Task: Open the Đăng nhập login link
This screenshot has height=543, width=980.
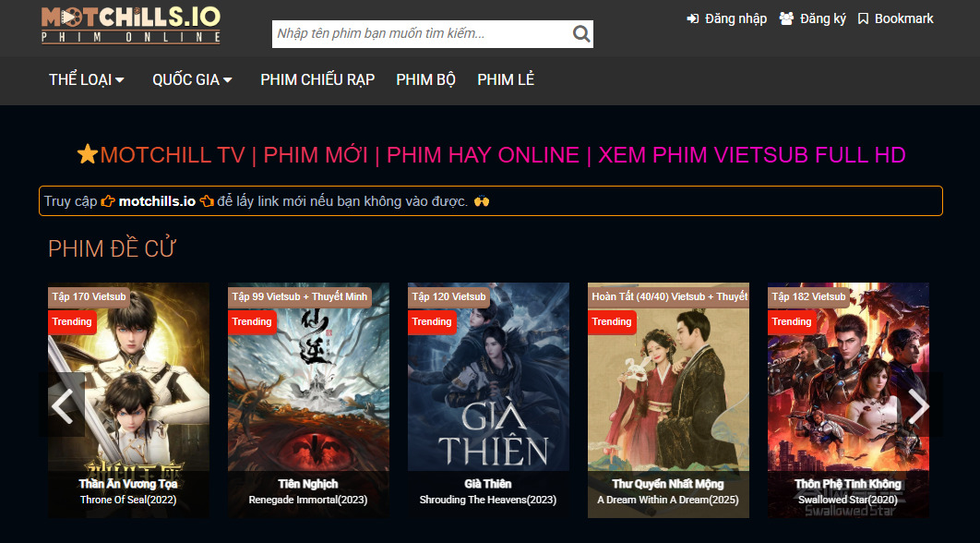Action: click(x=726, y=18)
